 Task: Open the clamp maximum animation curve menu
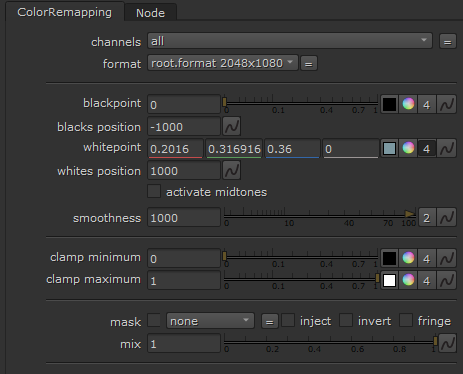click(x=447, y=280)
